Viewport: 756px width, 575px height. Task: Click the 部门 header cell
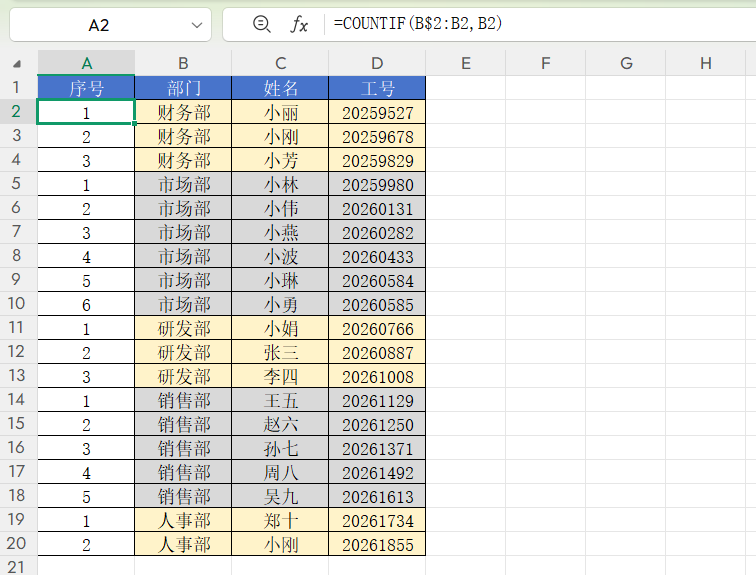[183, 88]
